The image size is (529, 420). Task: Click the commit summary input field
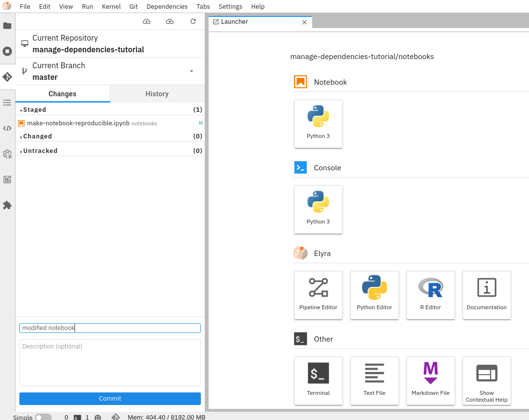(x=110, y=328)
